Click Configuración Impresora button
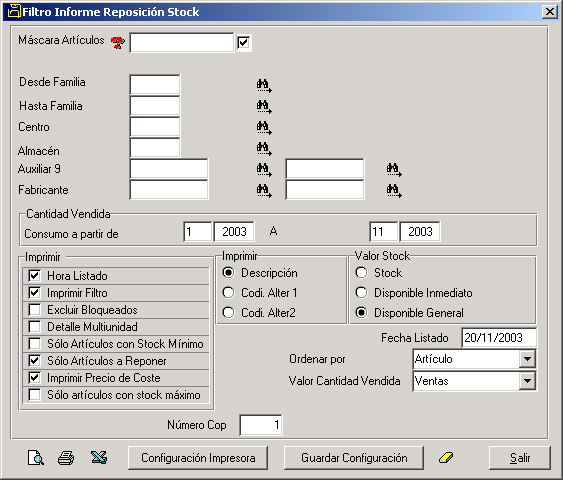Image resolution: width=563 pixels, height=480 pixels. click(x=198, y=458)
